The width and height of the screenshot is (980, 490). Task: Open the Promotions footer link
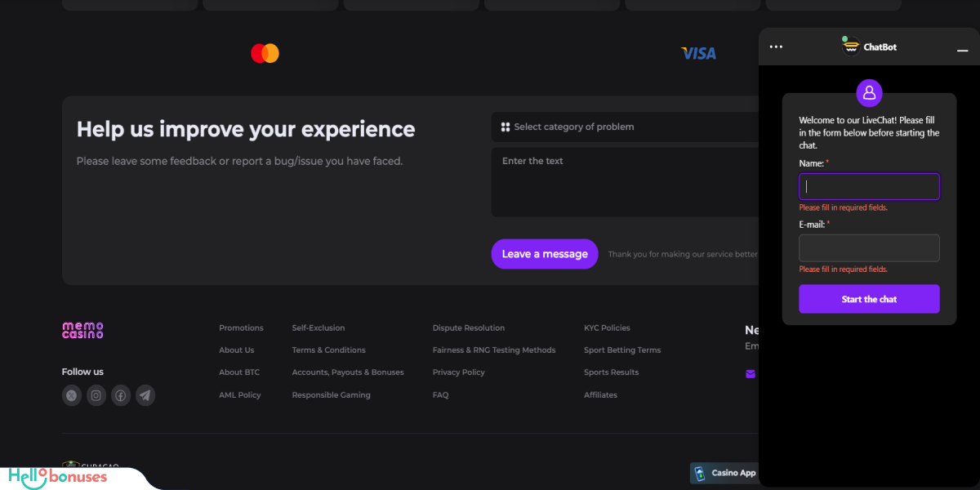coord(241,327)
